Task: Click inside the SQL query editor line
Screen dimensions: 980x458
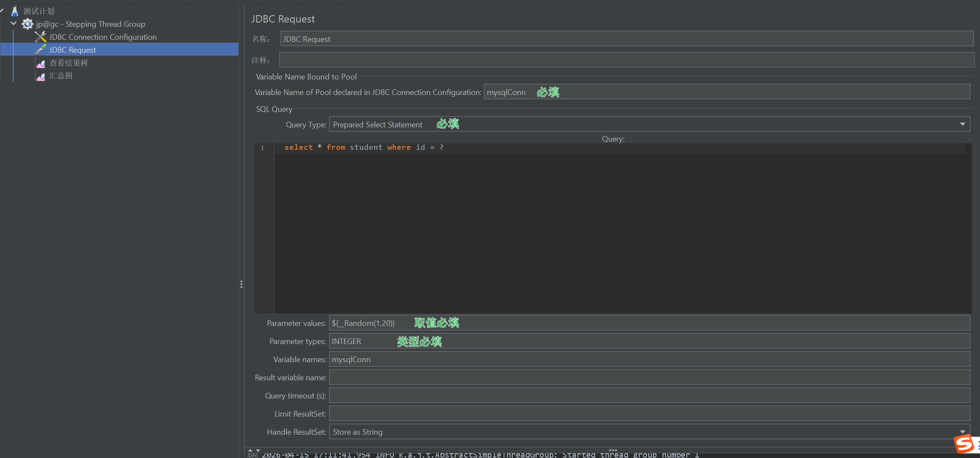Action: (620, 148)
